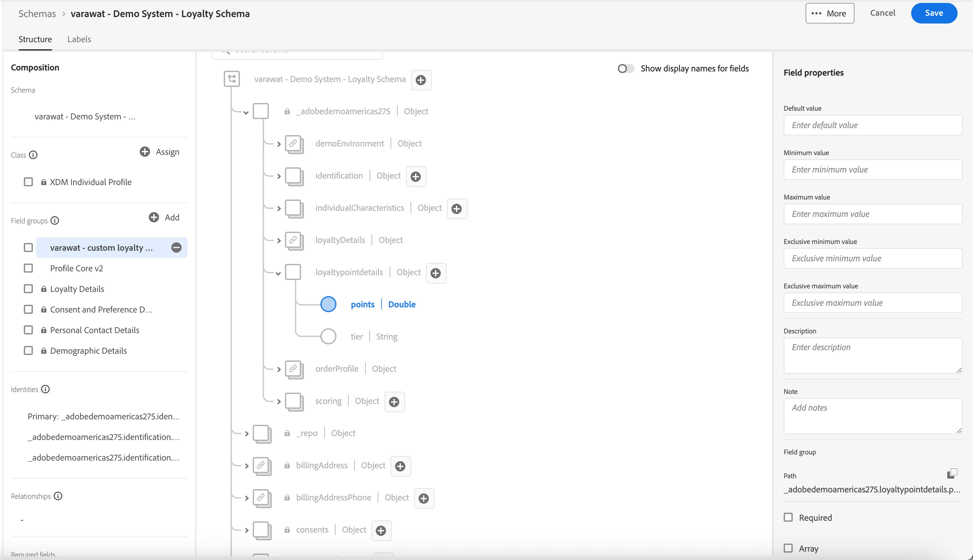Click the Cancel button
The image size is (973, 560).
(883, 13)
